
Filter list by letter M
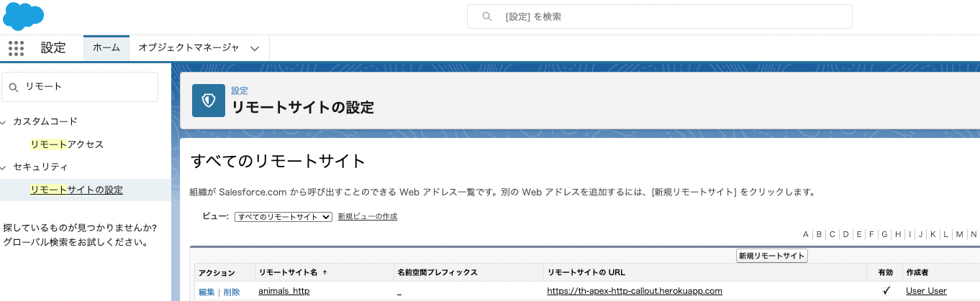click(959, 234)
